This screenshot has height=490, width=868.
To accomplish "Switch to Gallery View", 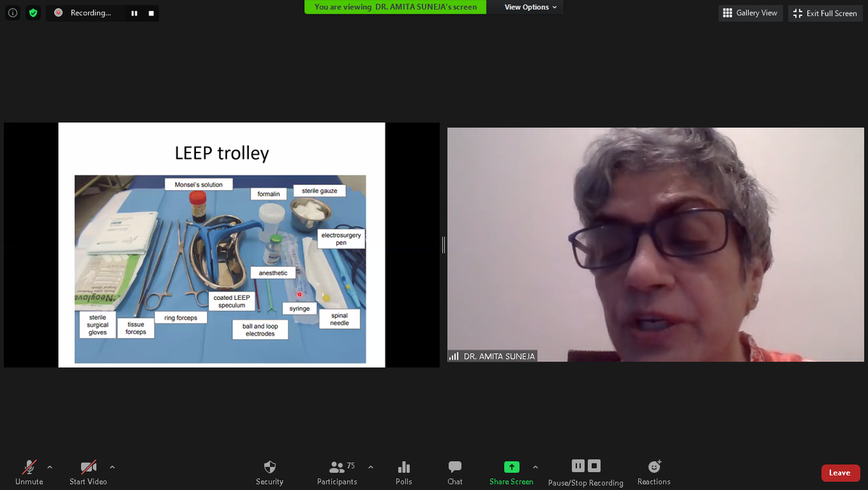I will tap(750, 13).
